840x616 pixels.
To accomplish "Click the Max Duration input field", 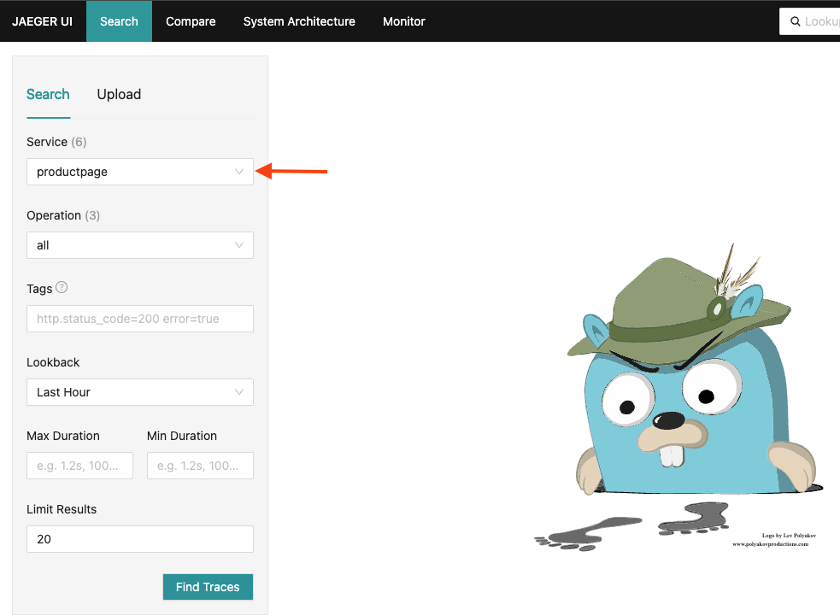I will click(x=79, y=465).
